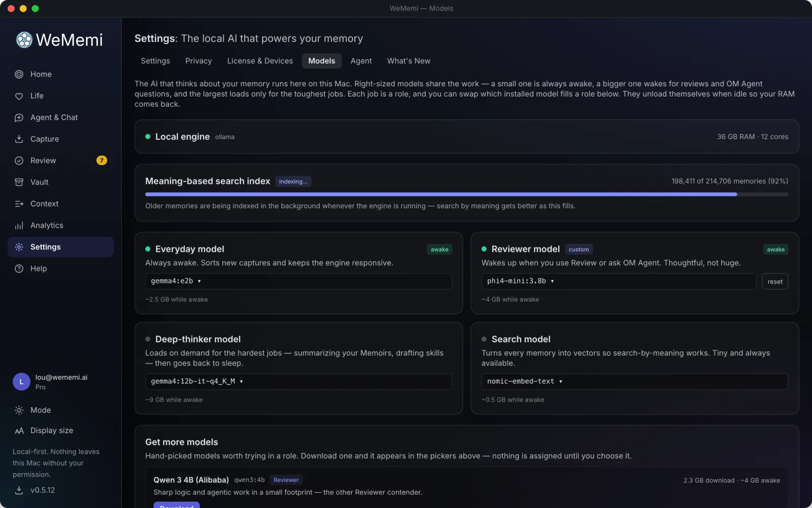This screenshot has height=508, width=812.
Task: Open Capture via the download-tray icon
Action: point(19,139)
